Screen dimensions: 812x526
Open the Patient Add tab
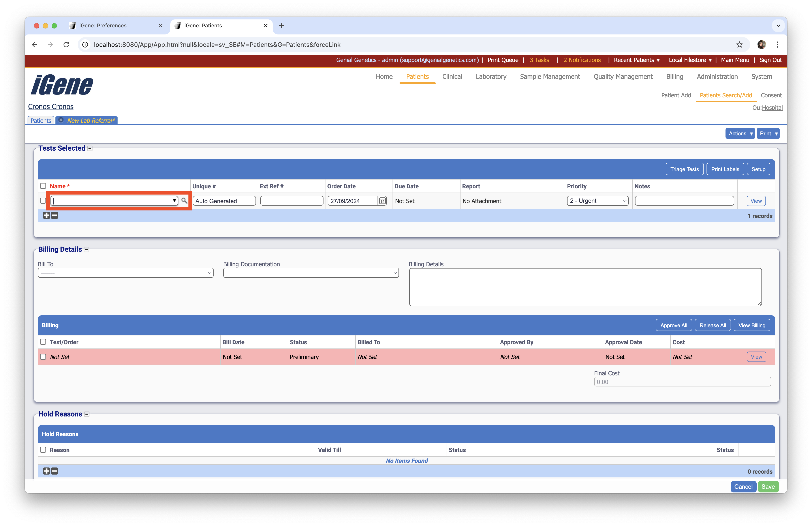coord(676,96)
